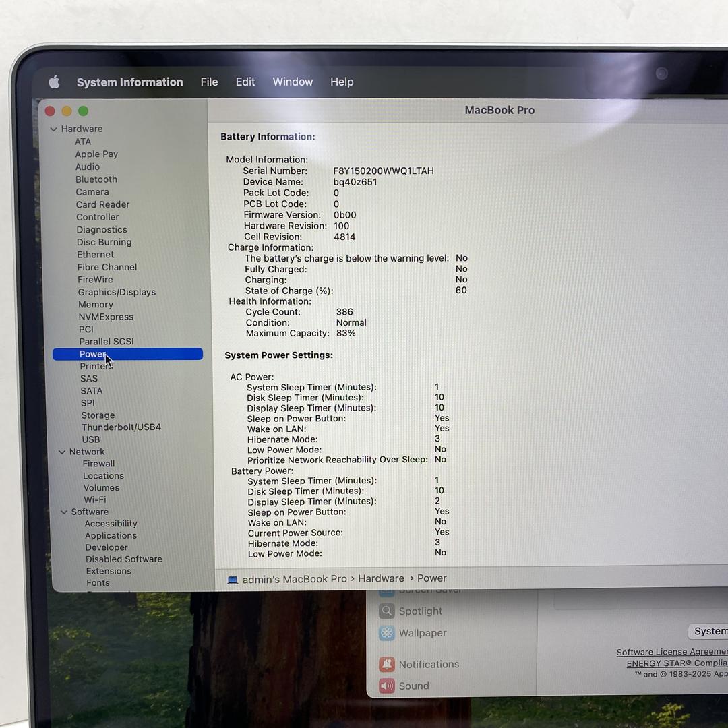Select Audio in the sidebar
The width and height of the screenshot is (728, 728).
(x=88, y=166)
